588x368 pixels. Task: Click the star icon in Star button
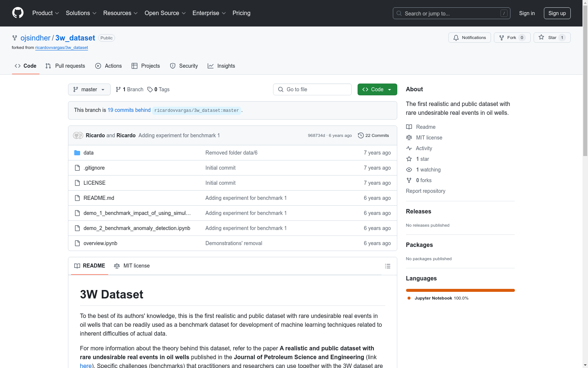pyautogui.click(x=541, y=37)
